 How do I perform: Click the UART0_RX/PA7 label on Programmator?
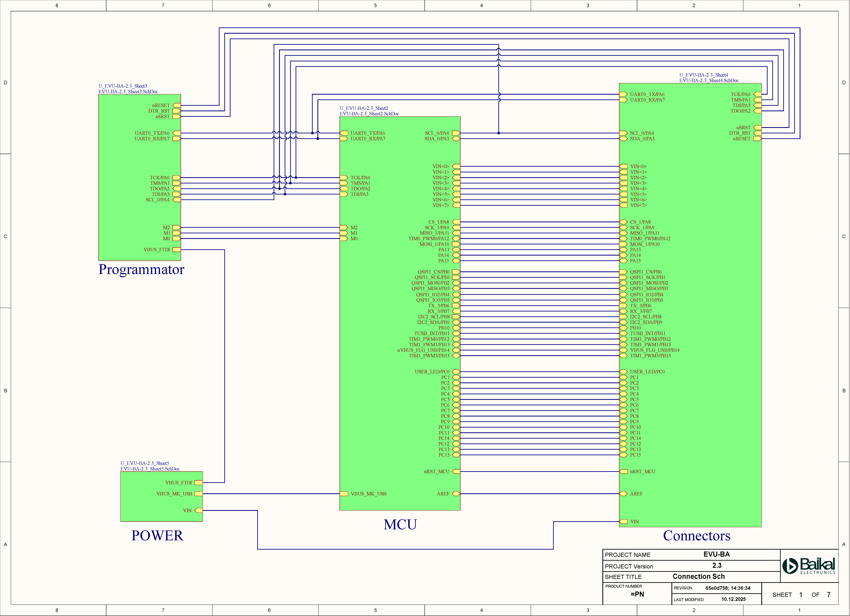[x=152, y=139]
